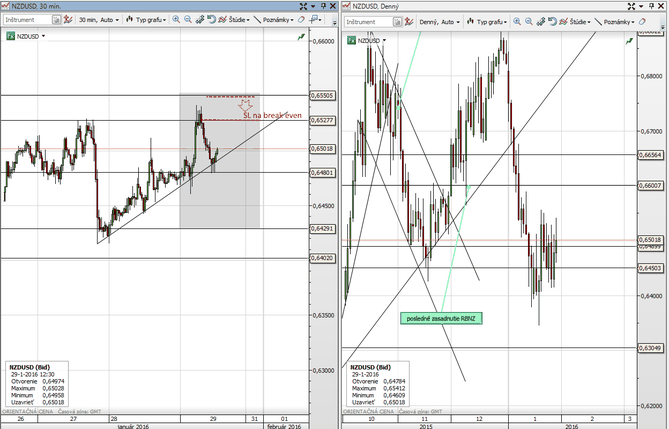
Task: Click the Fx icon beside NZDUSD in Denný chart
Action: point(351,41)
